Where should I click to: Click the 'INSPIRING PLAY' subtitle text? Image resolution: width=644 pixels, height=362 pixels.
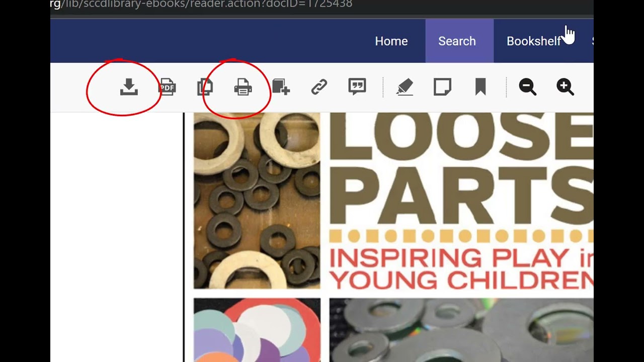[449, 258]
